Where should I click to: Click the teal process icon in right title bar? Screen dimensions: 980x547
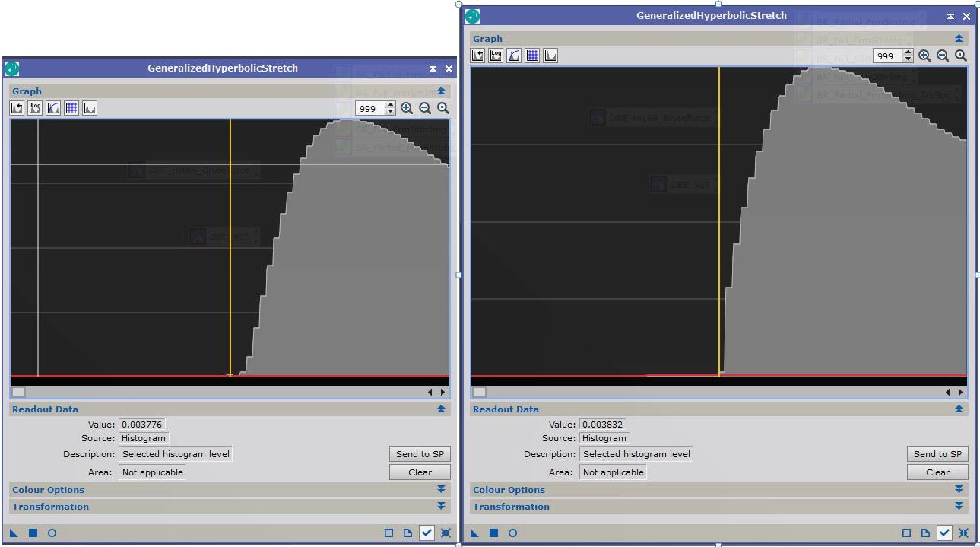(472, 16)
